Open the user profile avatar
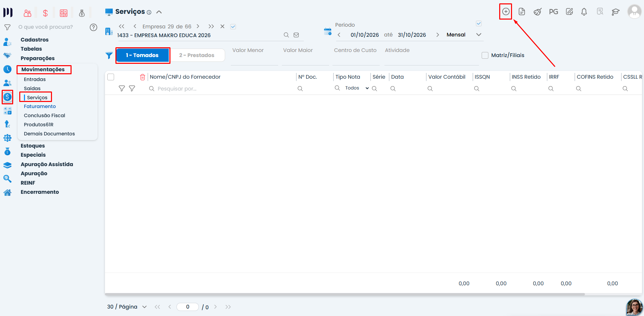Screen dimensions: 644x316 tap(634, 11)
